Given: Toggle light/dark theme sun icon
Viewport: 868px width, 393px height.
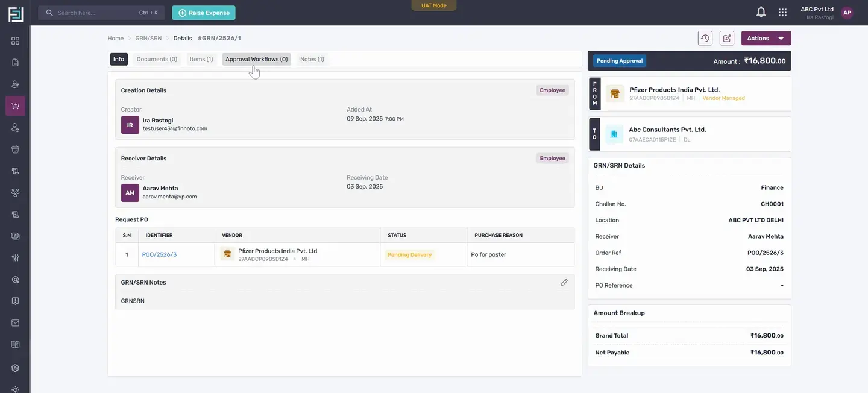Looking at the screenshot, I should (x=15, y=389).
